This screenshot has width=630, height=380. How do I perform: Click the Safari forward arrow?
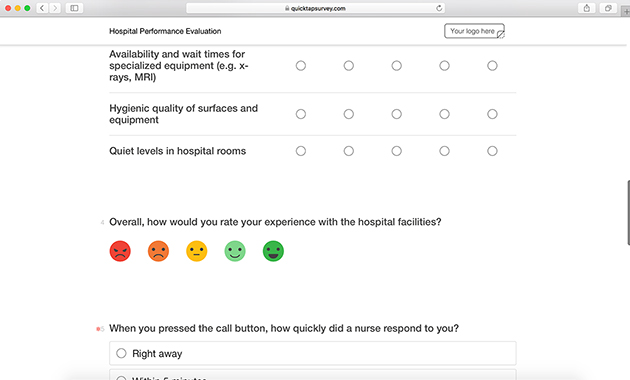point(55,8)
